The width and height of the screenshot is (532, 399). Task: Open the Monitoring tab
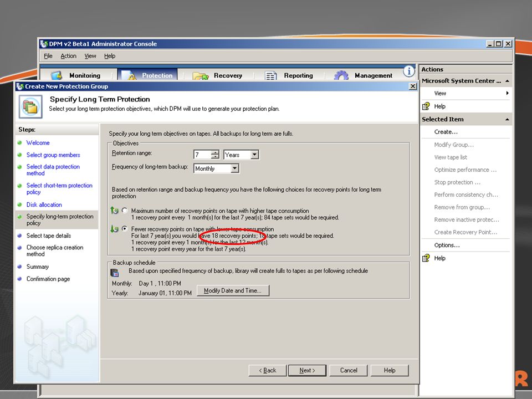tap(78, 75)
